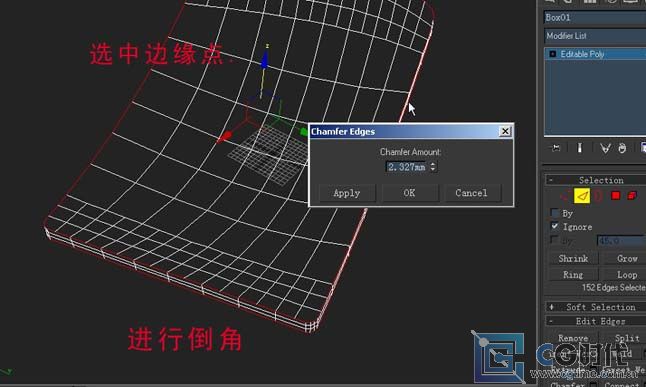The image size is (646, 387).
Task: Click the angle threshold 45.0 field
Action: click(621, 240)
